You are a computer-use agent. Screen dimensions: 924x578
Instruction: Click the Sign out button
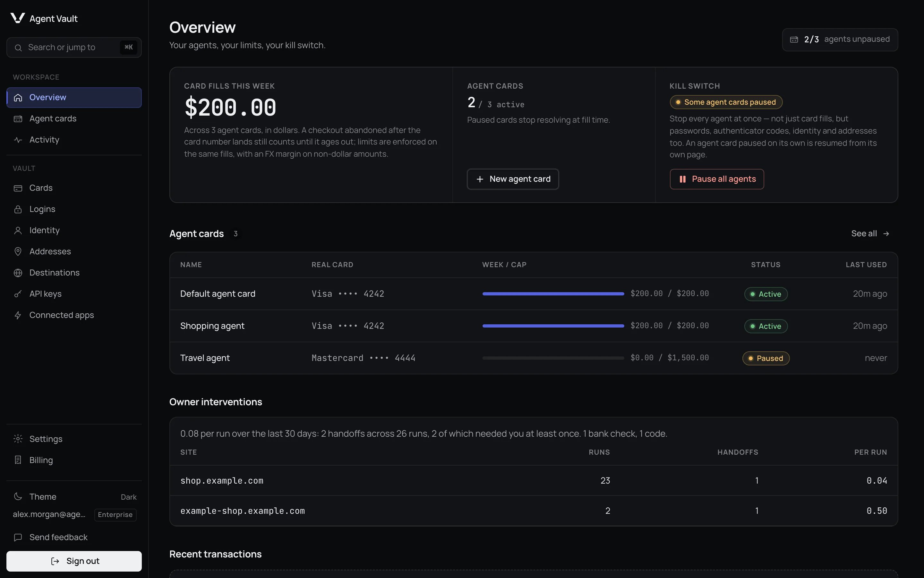pyautogui.click(x=74, y=561)
